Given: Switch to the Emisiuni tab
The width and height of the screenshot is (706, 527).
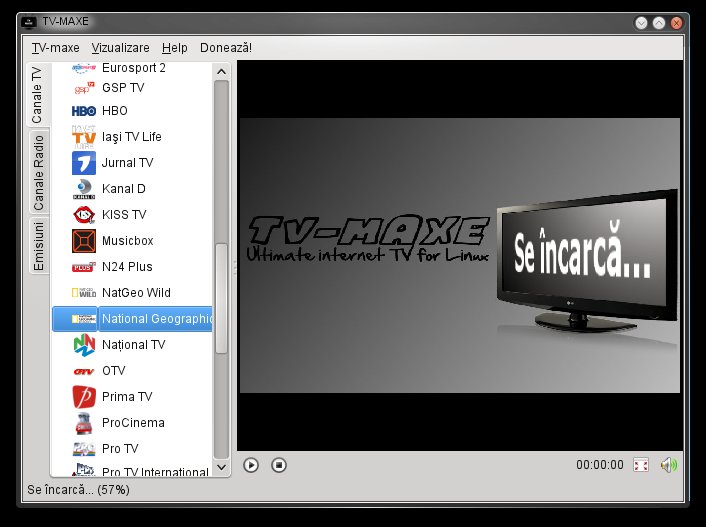Looking at the screenshot, I should (38, 246).
